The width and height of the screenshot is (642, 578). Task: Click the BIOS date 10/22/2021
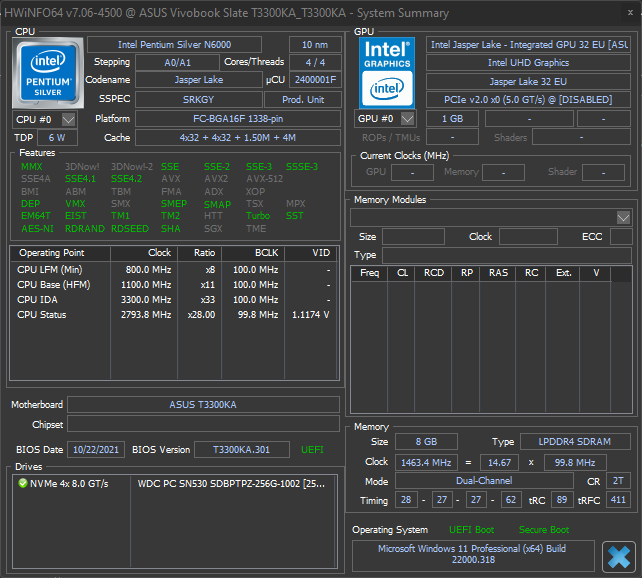[96, 449]
